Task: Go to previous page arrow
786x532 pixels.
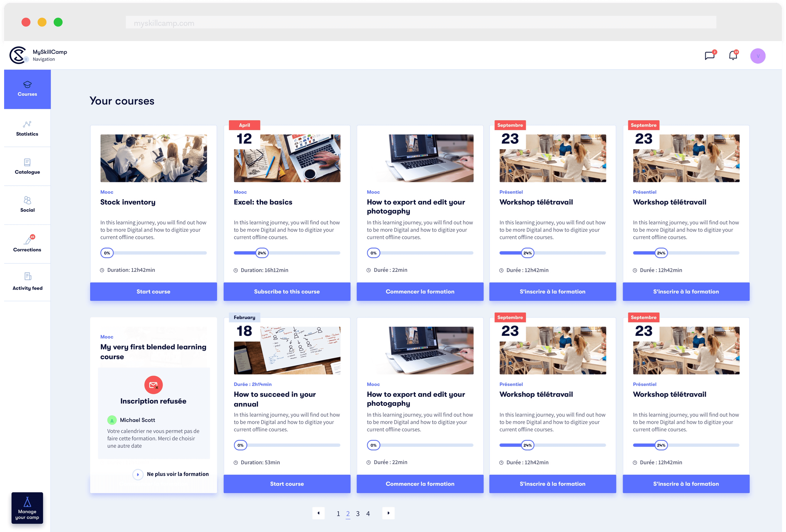Action: click(318, 513)
